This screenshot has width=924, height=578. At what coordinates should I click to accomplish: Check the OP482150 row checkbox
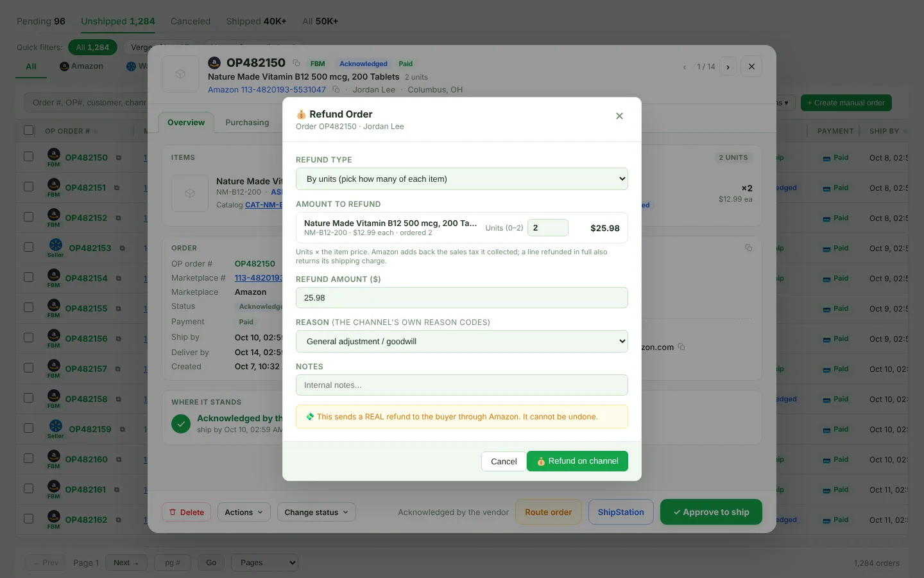29,157
